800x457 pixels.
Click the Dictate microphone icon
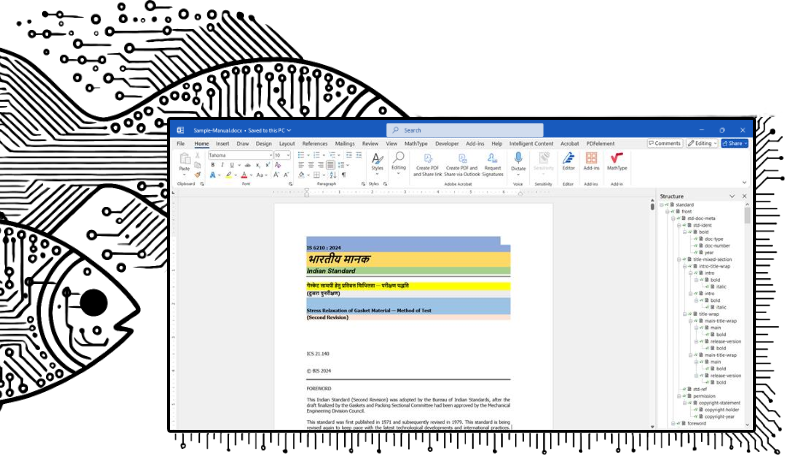click(518, 159)
